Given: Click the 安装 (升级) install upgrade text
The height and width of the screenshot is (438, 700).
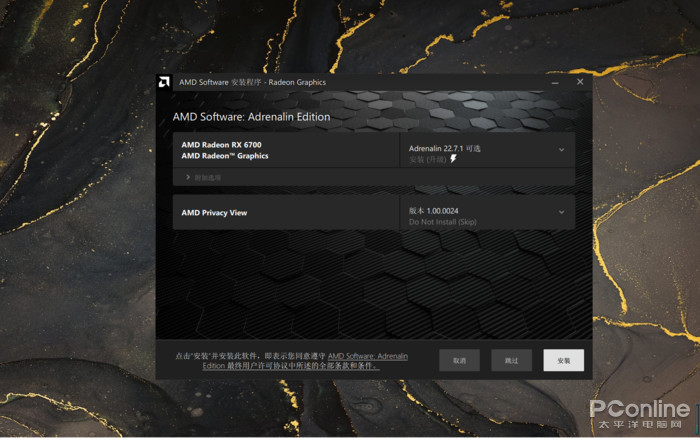Looking at the screenshot, I should (x=428, y=159).
